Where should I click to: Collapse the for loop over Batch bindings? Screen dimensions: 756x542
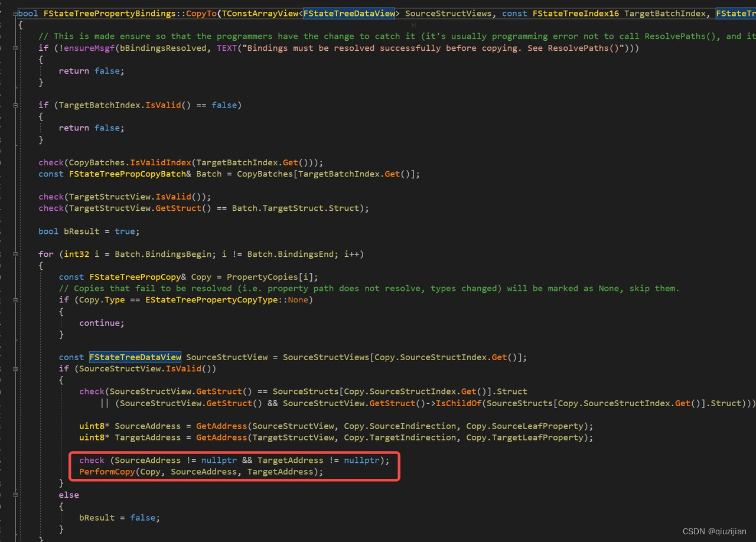[16, 254]
